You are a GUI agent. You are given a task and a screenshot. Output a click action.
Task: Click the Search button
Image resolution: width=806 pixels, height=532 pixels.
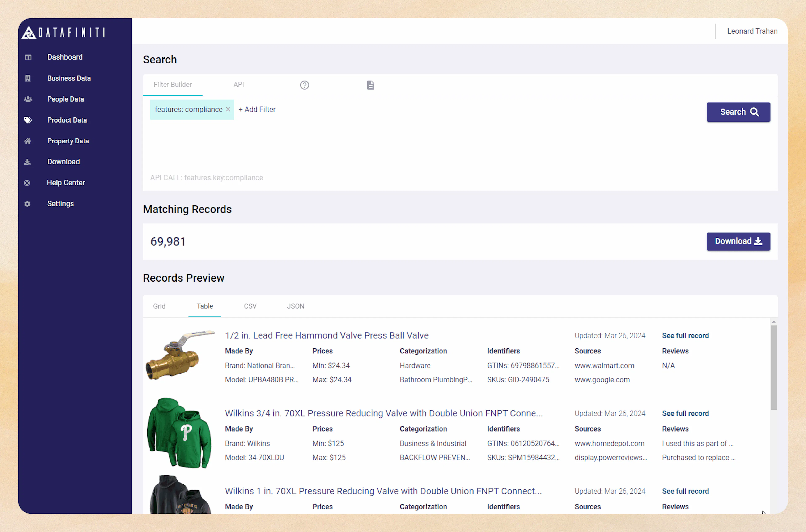[738, 112]
